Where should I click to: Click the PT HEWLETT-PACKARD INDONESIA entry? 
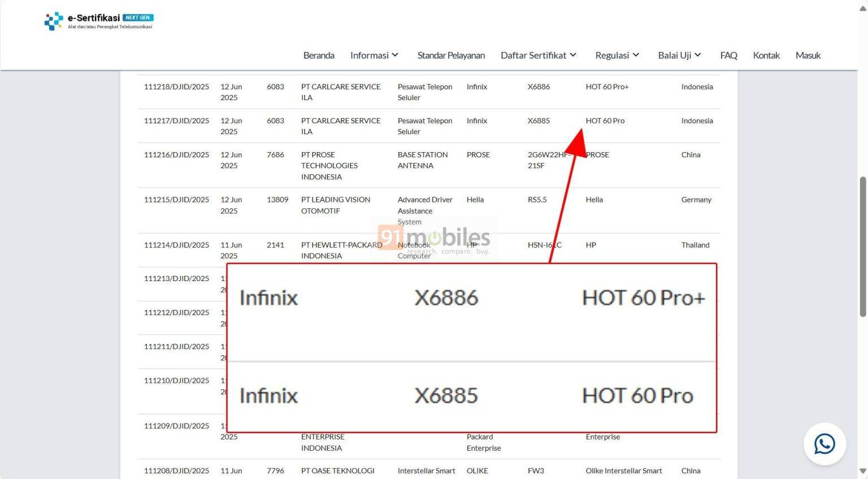(x=341, y=250)
